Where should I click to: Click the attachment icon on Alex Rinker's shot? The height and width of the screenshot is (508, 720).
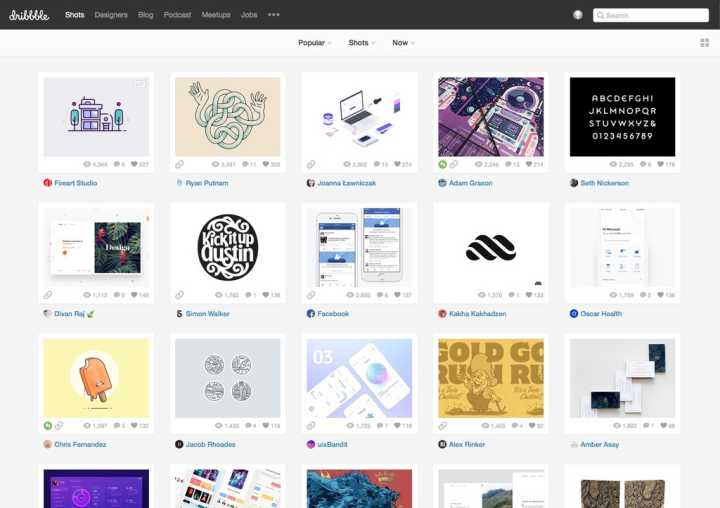(443, 425)
